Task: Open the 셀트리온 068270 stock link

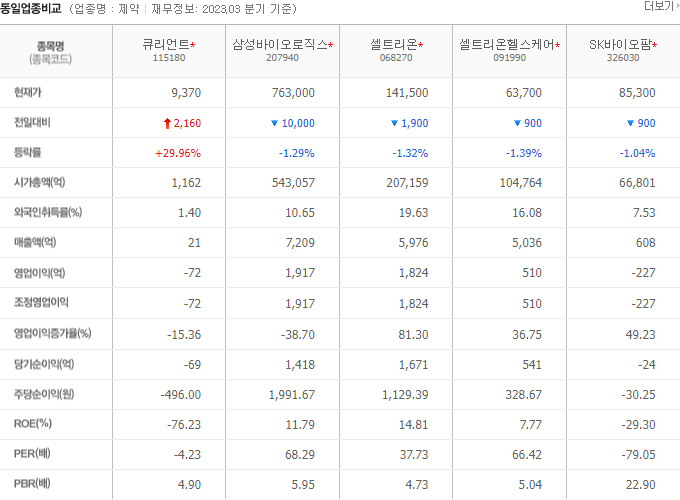Action: [396, 45]
